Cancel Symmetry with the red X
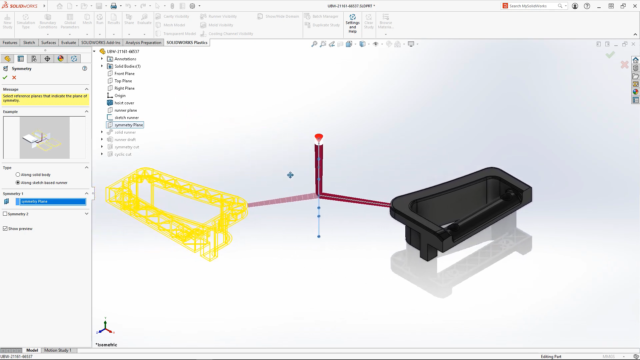 [14, 78]
